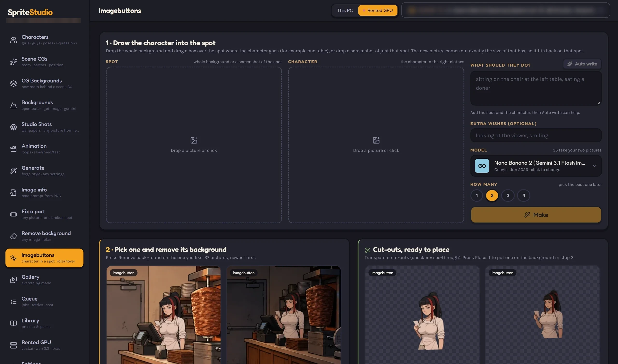Viewport: 618px width, 364px height.
Task: Switch compute to This PC
Action: pyautogui.click(x=345, y=11)
